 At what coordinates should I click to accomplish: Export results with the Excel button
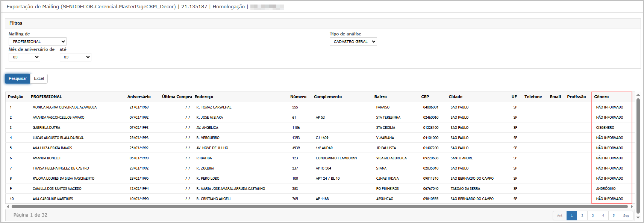click(39, 79)
